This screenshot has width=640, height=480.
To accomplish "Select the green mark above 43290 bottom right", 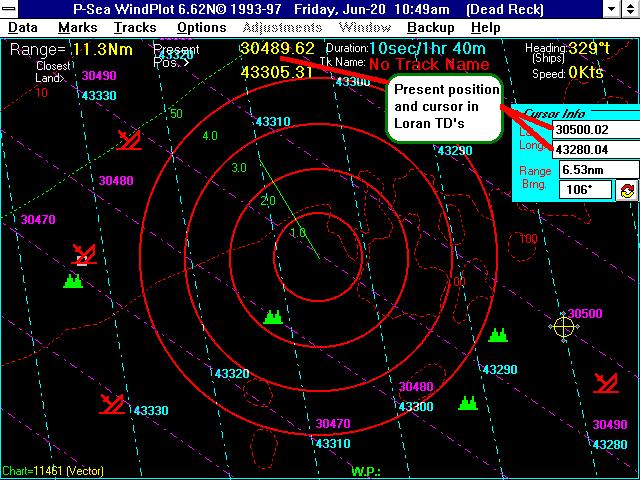I will 498,335.
